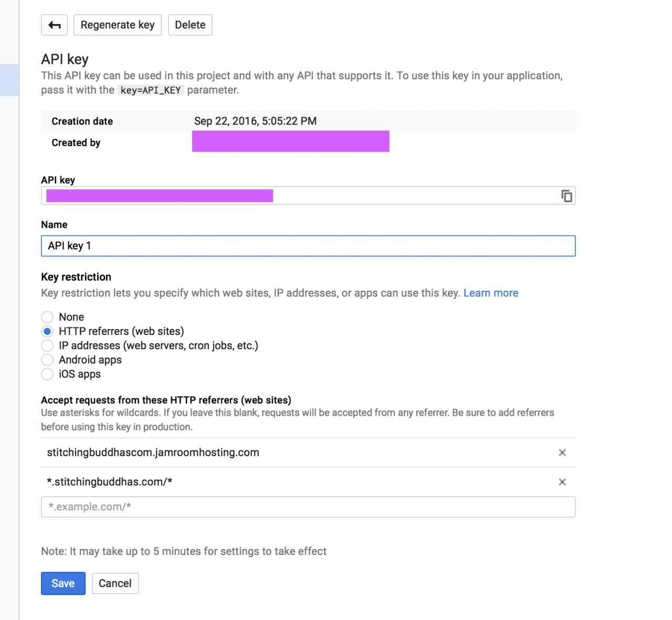The height and width of the screenshot is (620, 672).
Task: Open the Learn more link
Action: pyautogui.click(x=490, y=293)
